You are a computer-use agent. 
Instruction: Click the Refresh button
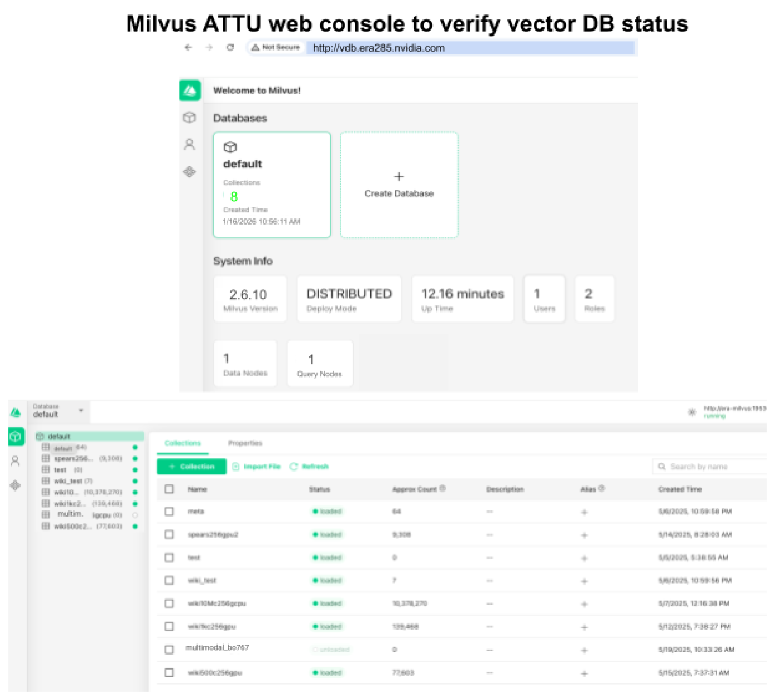(309, 466)
